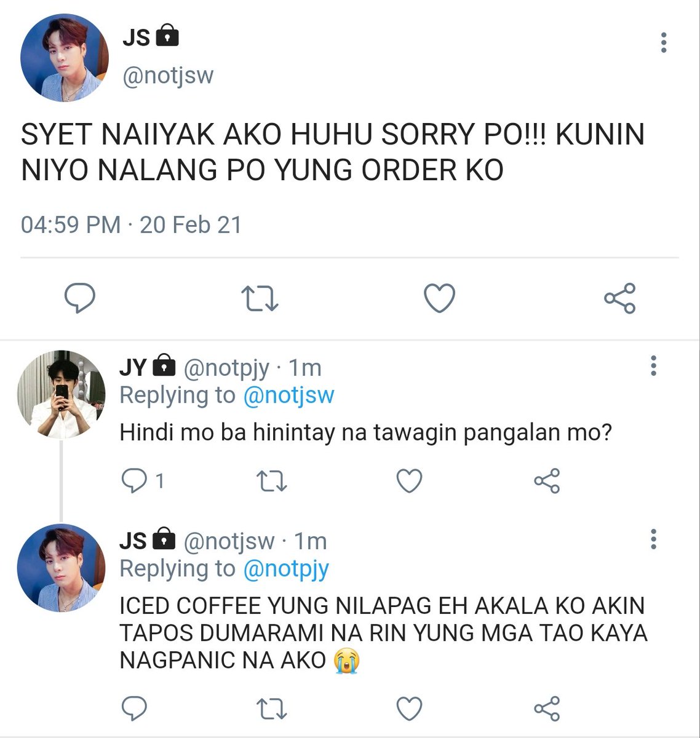Share the ICED COFFEE reply tweet
This screenshot has width=700, height=738.
point(547,708)
